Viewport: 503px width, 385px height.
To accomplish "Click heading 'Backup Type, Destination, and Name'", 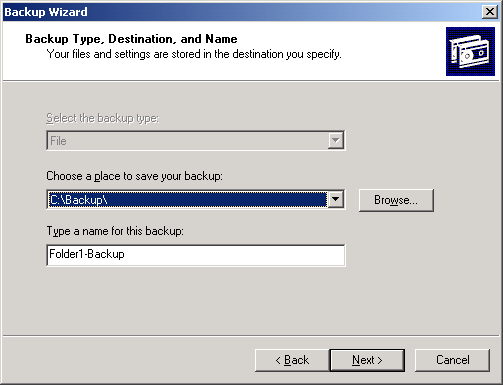I will tap(131, 39).
